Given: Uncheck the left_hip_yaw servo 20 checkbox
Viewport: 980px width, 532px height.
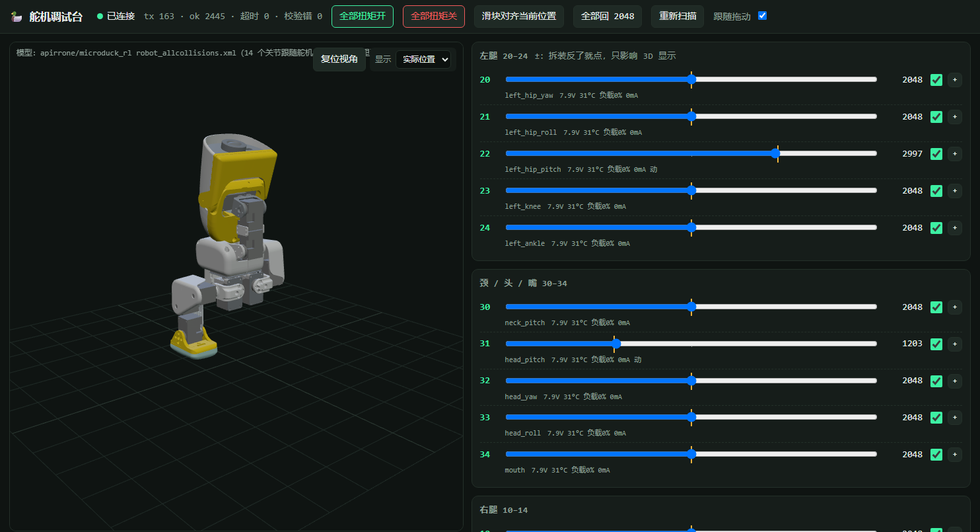Looking at the screenshot, I should click(936, 80).
